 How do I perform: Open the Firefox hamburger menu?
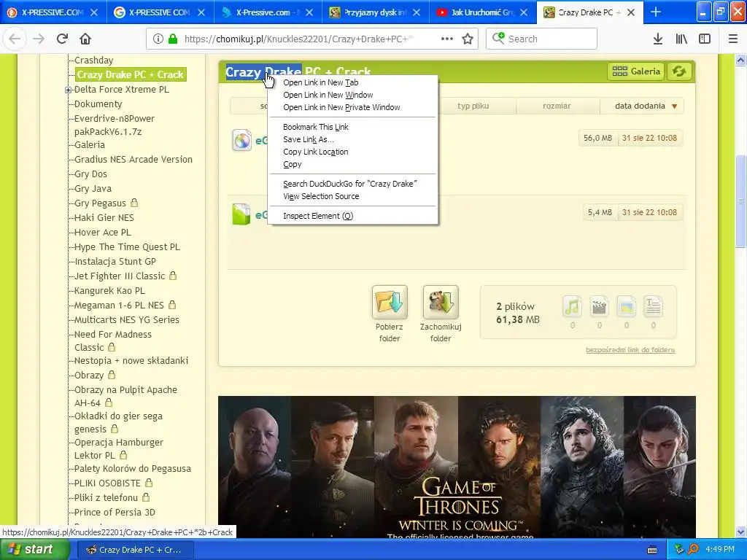click(732, 39)
